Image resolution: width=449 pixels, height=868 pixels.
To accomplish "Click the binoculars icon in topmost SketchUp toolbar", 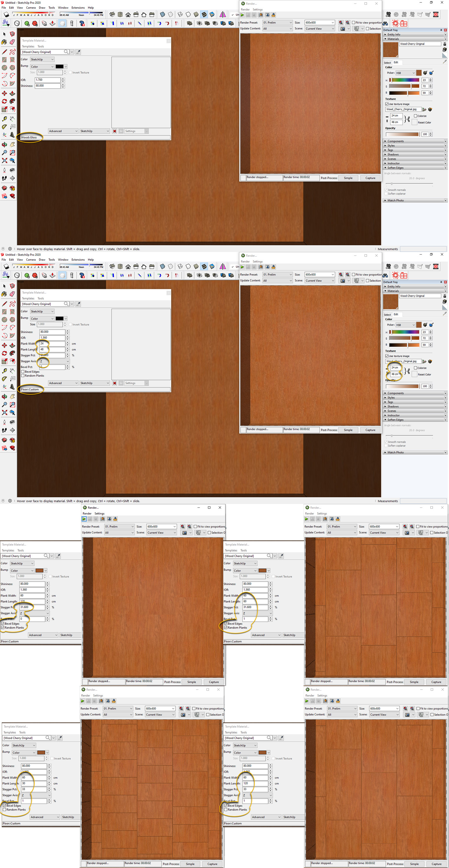I will 385,23.
